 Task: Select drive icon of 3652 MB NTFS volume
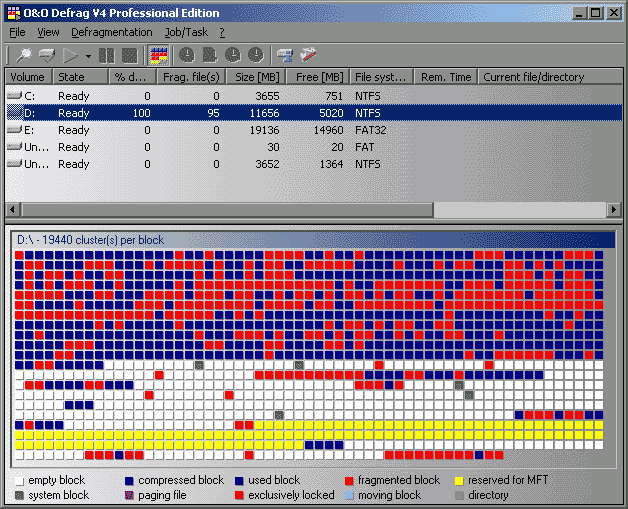(14, 163)
